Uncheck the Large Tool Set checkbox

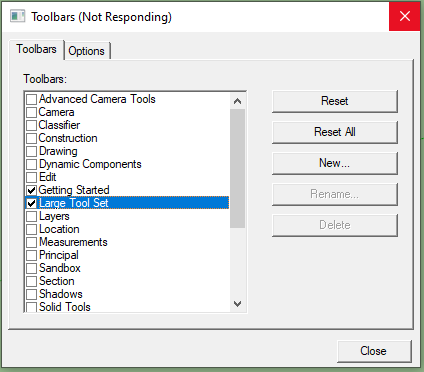pos(31,203)
